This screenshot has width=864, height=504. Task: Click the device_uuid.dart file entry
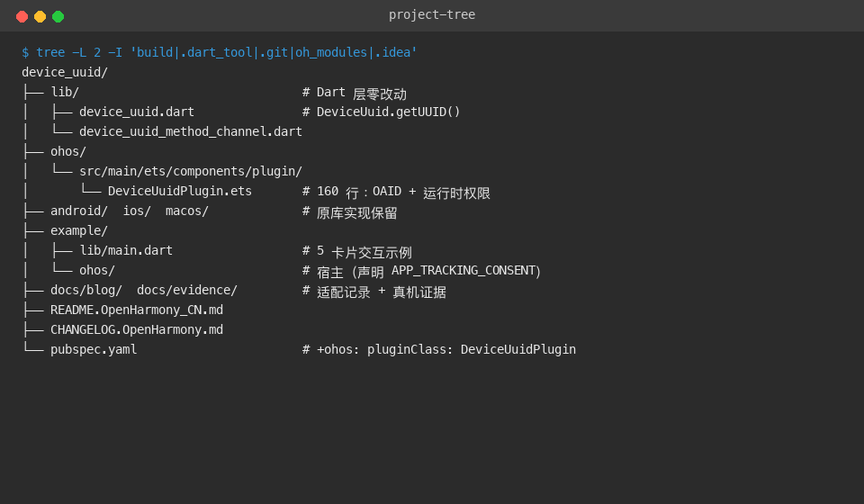tap(137, 112)
